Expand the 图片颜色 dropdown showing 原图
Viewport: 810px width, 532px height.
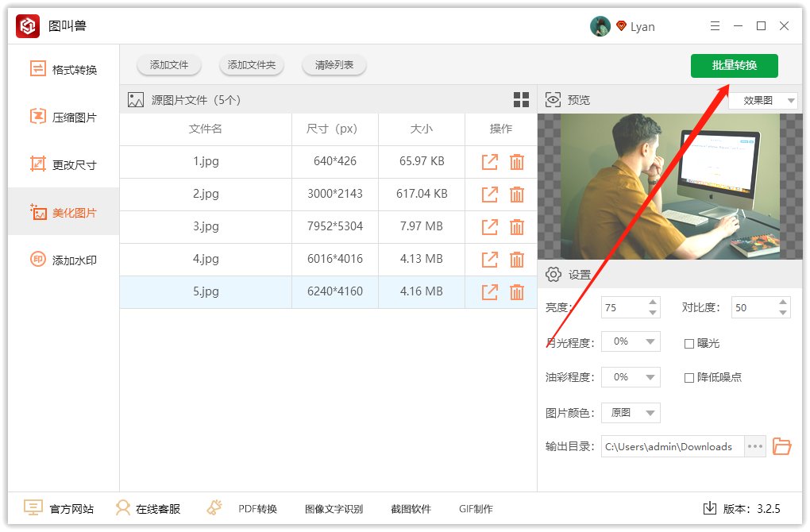(x=631, y=413)
